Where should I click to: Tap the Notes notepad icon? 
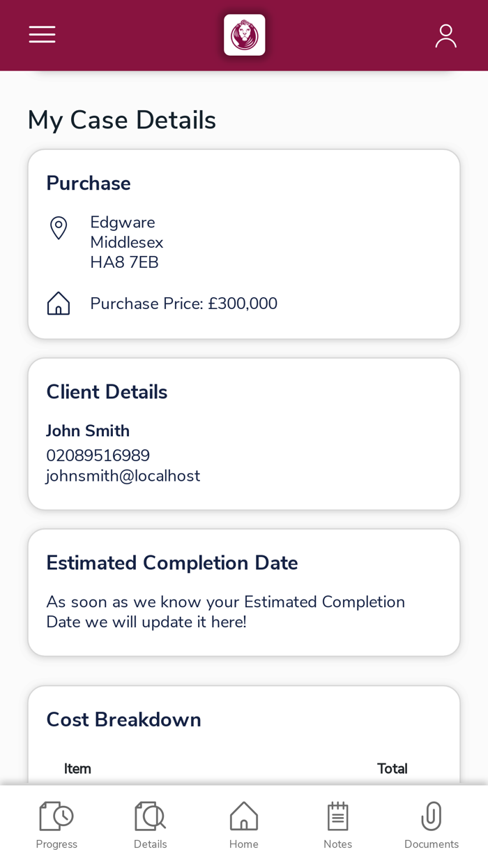tap(338, 816)
